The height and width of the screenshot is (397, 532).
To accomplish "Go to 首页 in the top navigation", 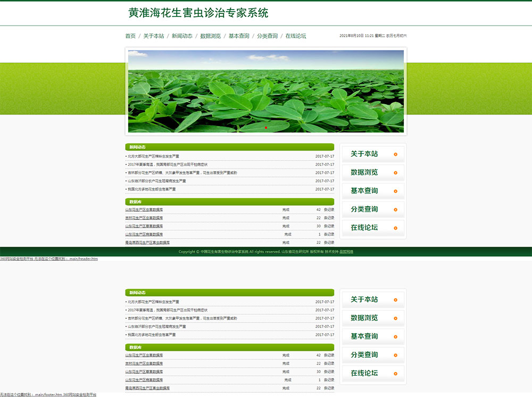I will click(x=130, y=36).
